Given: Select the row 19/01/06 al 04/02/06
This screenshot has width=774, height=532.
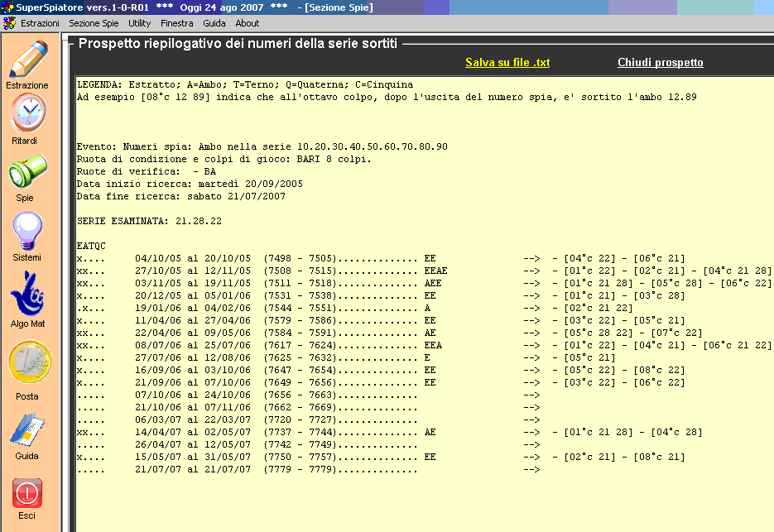Looking at the screenshot, I should (354, 308).
